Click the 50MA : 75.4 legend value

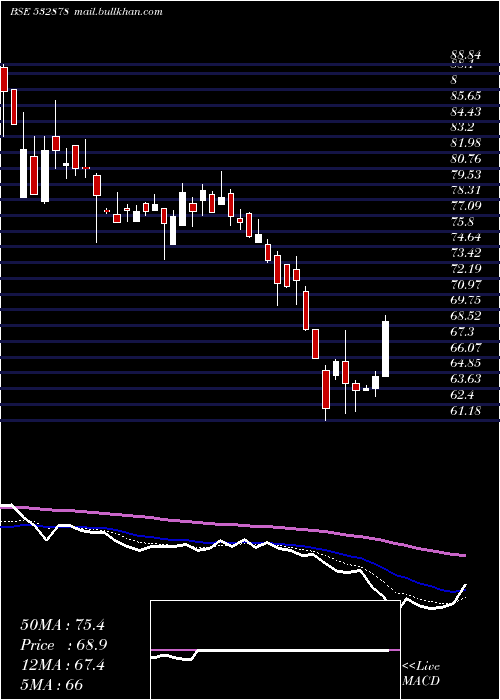click(62, 625)
